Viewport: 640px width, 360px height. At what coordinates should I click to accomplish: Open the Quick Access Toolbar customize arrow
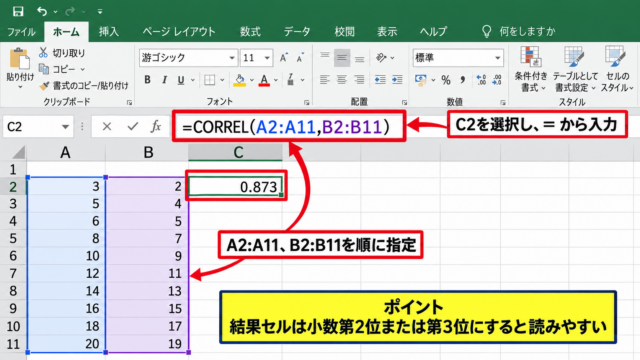tap(100, 11)
